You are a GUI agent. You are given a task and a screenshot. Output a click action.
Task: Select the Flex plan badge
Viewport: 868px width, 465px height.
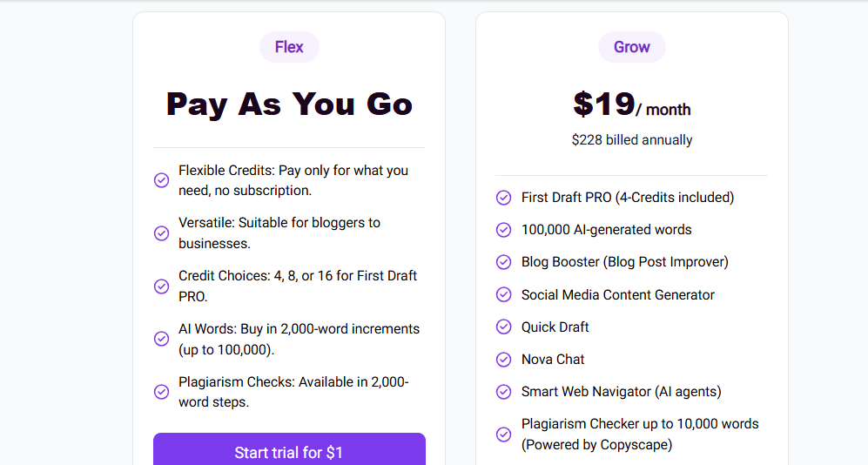(x=289, y=47)
